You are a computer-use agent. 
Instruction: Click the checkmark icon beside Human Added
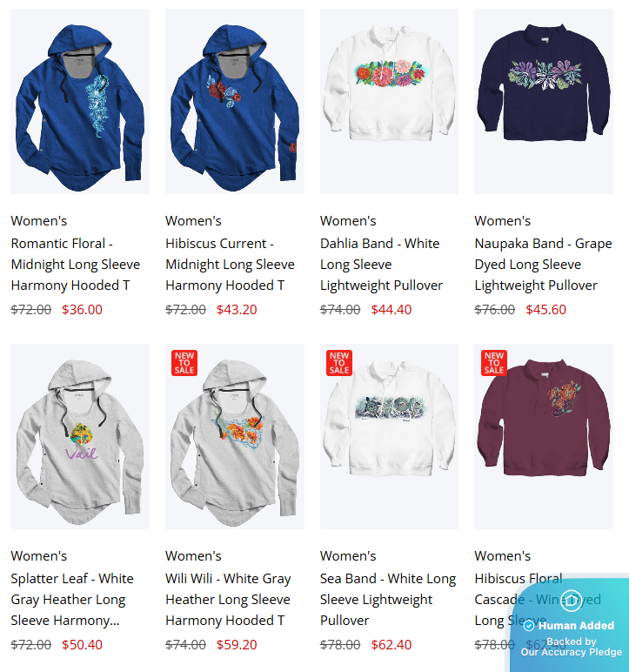529,626
